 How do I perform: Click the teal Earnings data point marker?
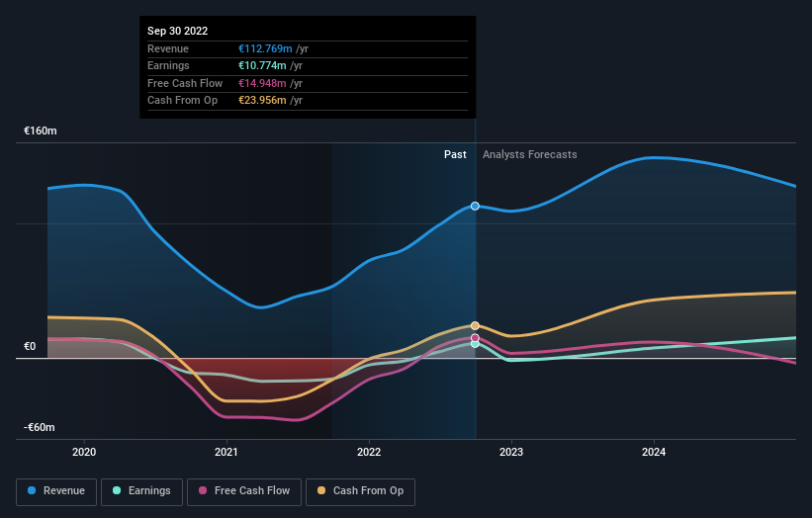(475, 344)
